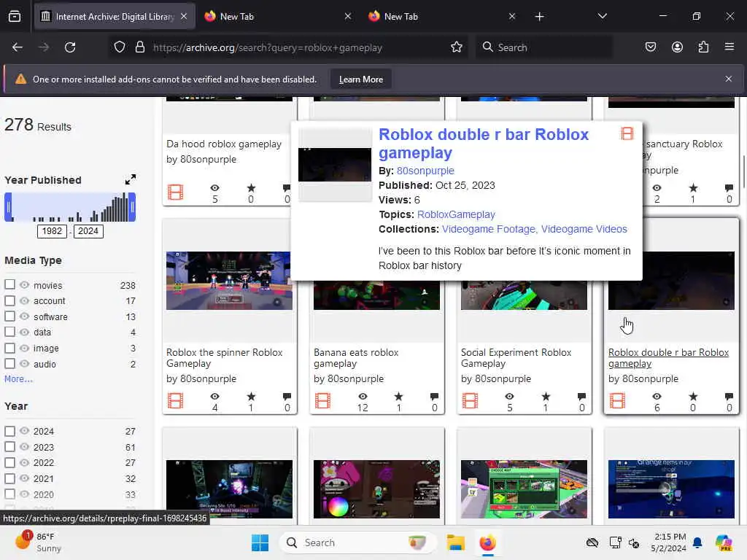
Task: Click views eye on Social Experiment card
Action: (x=509, y=396)
